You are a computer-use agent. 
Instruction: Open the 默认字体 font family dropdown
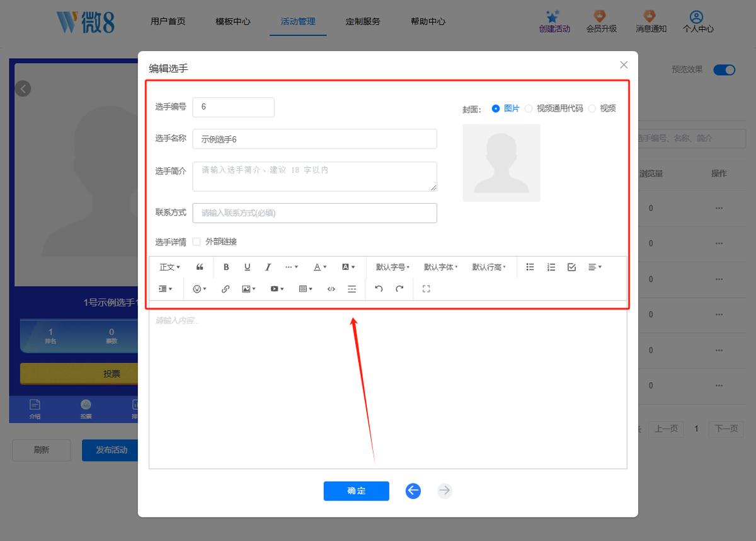click(440, 267)
